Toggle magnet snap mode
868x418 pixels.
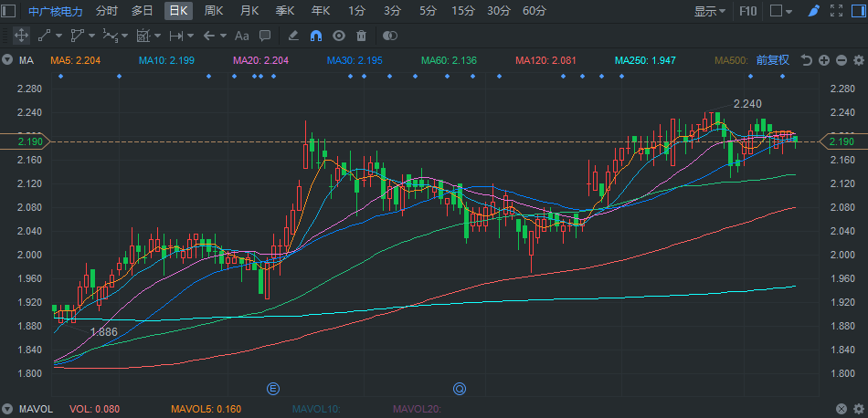click(x=315, y=36)
